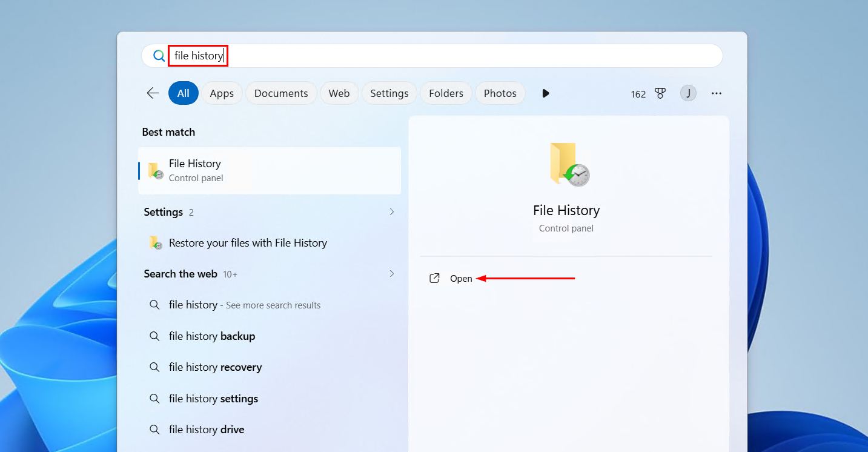The height and width of the screenshot is (452, 868).
Task: Select web suggestion file history settings
Action: (x=270, y=399)
